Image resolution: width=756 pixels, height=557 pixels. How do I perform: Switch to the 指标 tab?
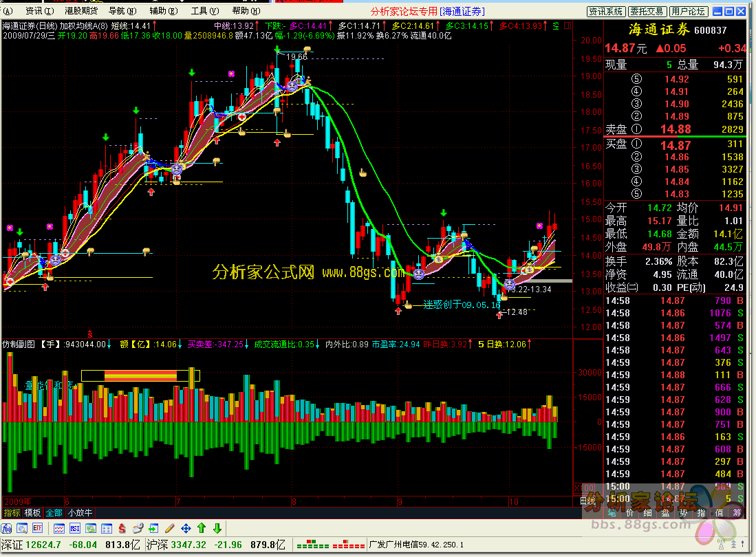coord(12,513)
